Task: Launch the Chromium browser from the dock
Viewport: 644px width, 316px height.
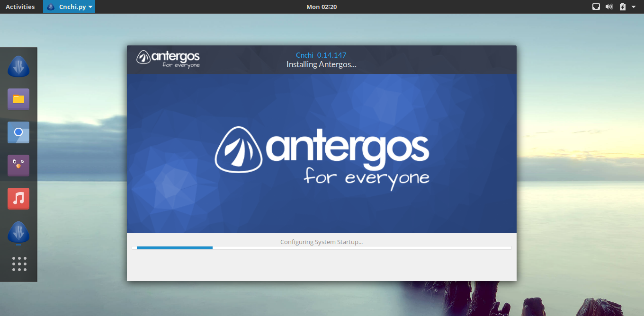Action: click(18, 132)
